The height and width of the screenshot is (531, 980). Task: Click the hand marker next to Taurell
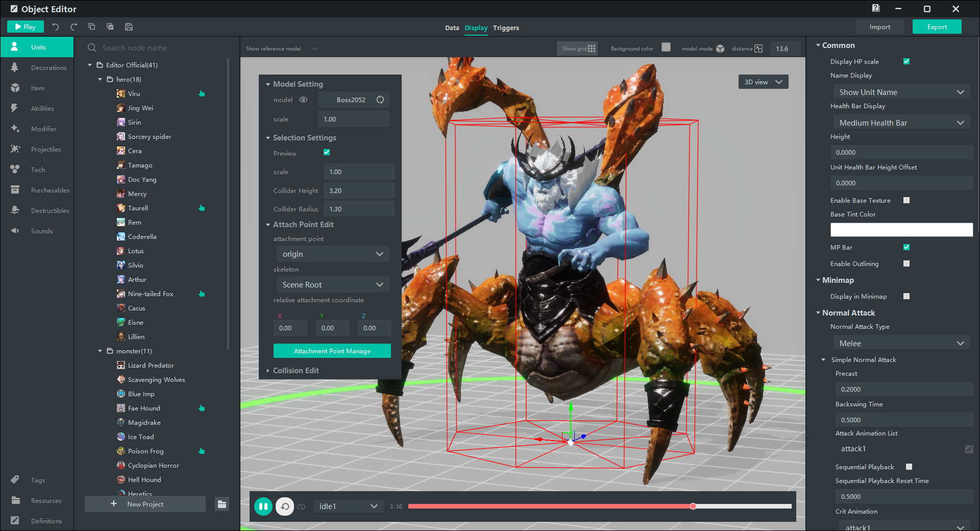pos(202,208)
